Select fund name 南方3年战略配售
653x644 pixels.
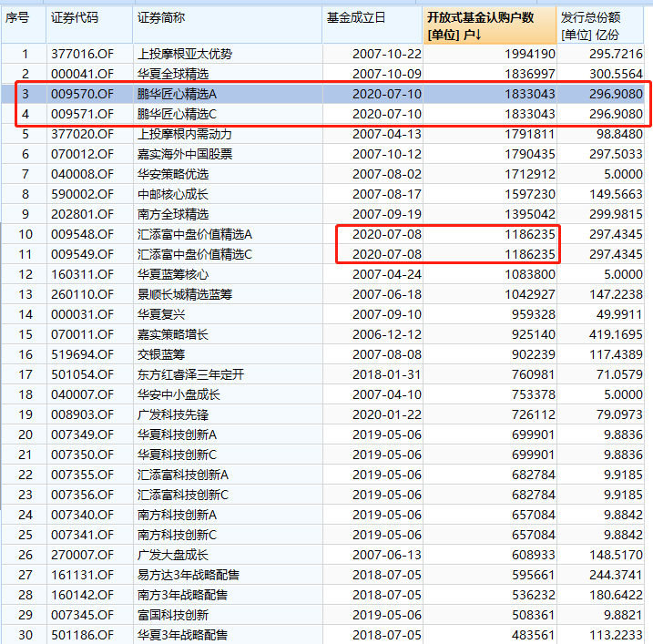click(182, 595)
